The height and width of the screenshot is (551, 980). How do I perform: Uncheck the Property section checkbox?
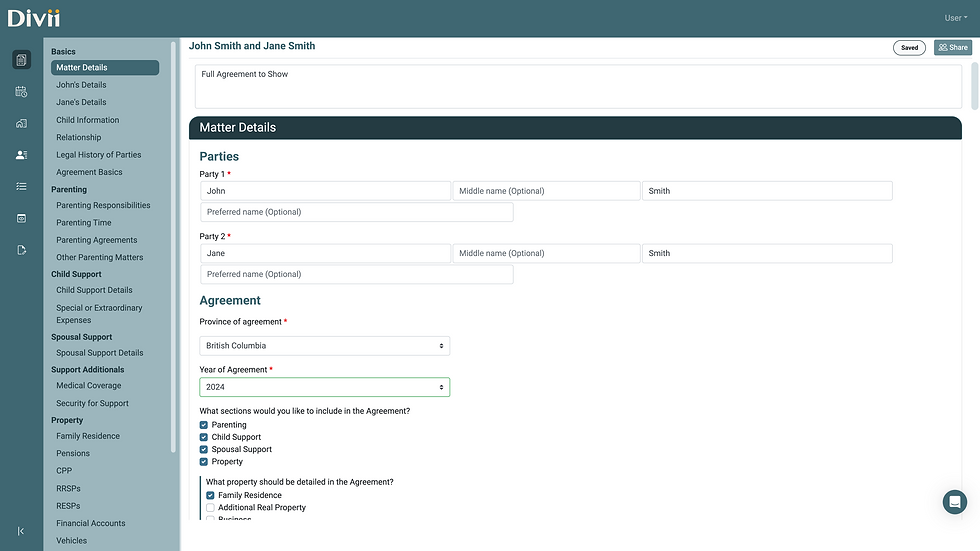[x=204, y=462]
